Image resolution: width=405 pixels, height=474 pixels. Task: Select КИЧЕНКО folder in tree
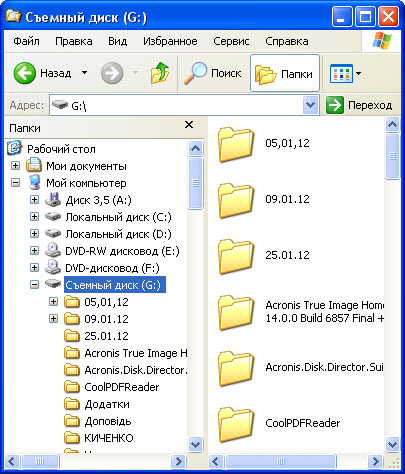pos(109,438)
